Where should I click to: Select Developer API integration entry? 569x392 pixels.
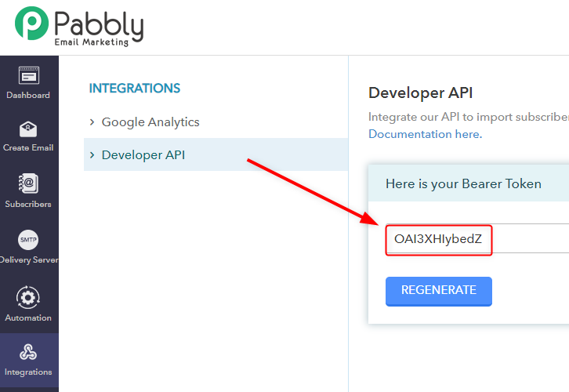216,154
